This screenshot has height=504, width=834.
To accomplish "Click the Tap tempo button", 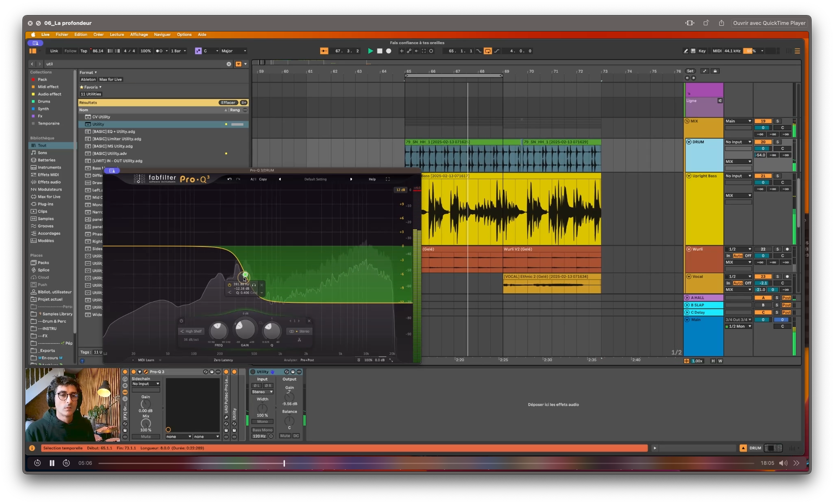I will tap(84, 51).
